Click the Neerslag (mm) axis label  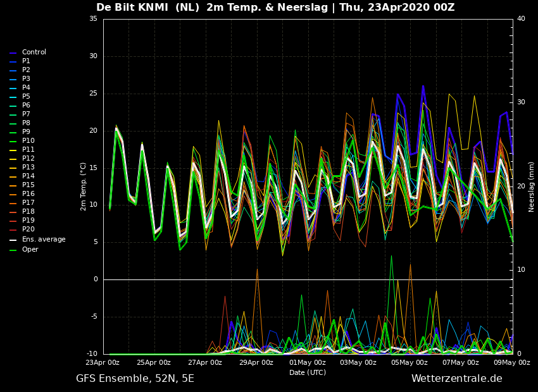coord(532,187)
